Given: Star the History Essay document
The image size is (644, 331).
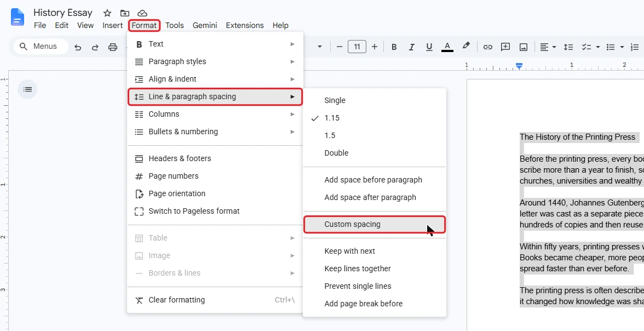Looking at the screenshot, I should (x=107, y=13).
